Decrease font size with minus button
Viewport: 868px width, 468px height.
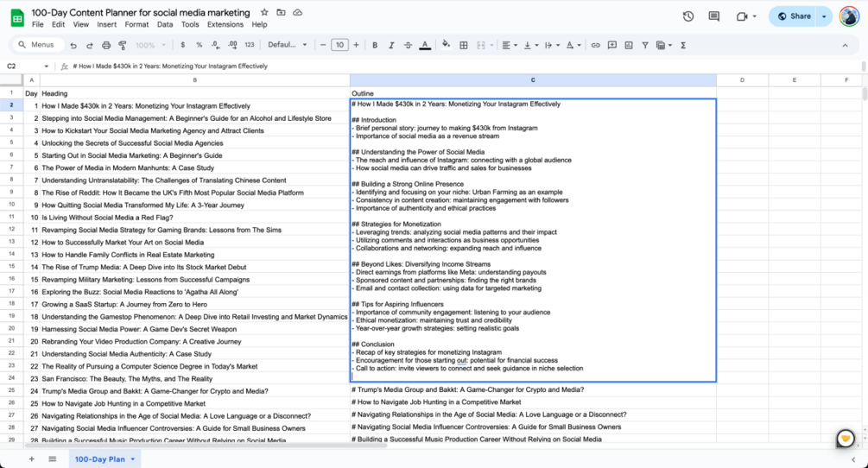click(323, 46)
